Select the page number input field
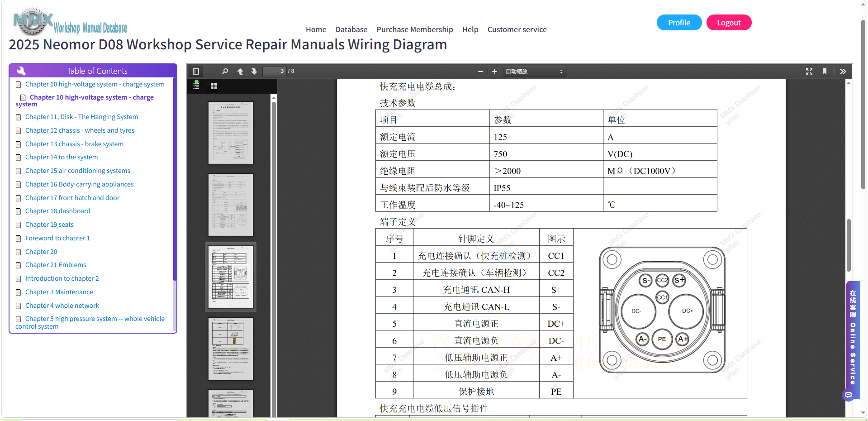The image size is (868, 421). 275,71
